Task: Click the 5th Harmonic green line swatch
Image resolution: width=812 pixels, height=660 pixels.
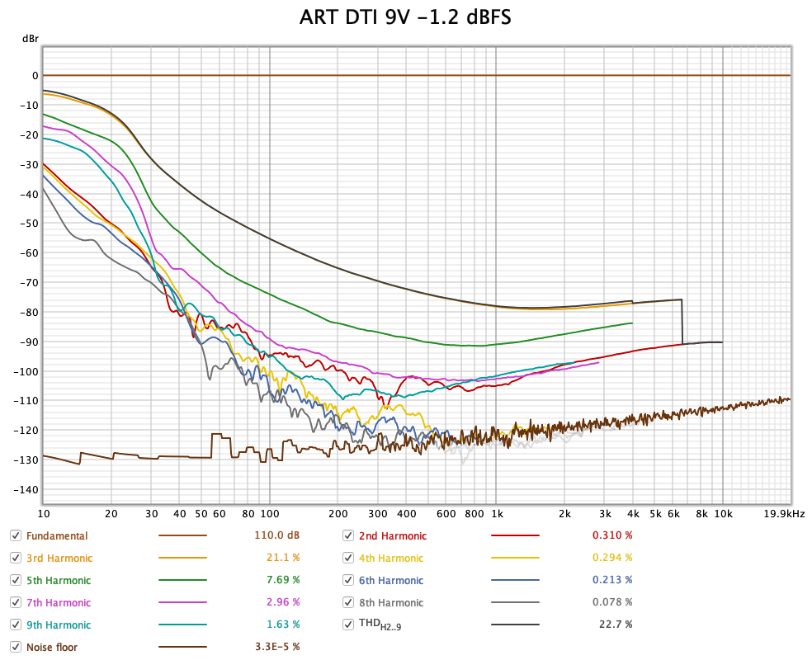Action: (183, 580)
